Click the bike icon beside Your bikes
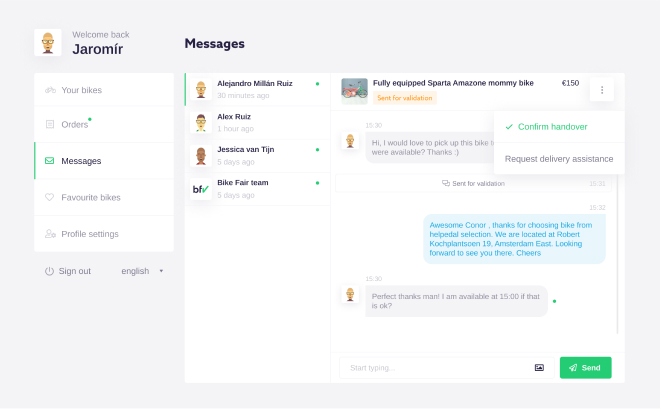The width and height of the screenshot is (660, 409). coord(50,90)
